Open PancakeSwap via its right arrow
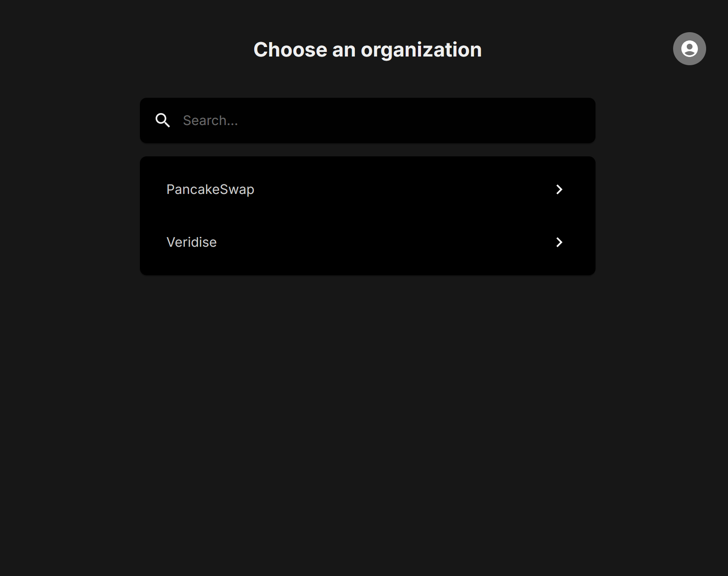 [x=559, y=189]
